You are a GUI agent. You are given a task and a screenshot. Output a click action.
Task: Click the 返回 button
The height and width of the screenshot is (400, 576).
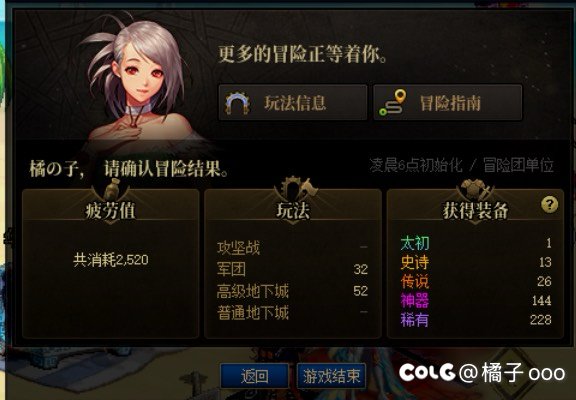click(254, 376)
